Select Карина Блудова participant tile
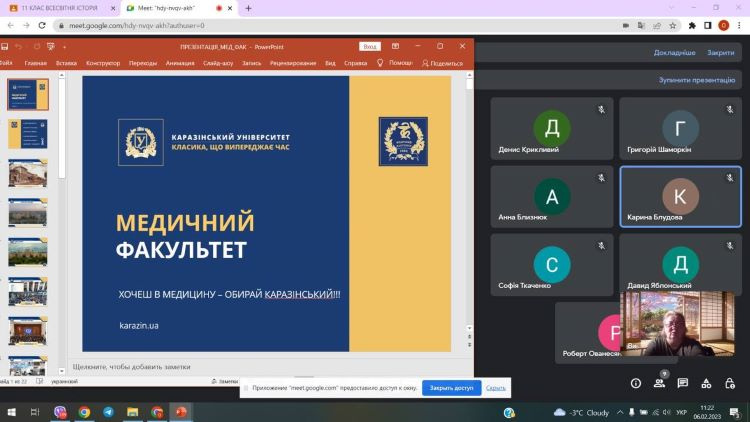Viewport: 750px width, 422px height. 680,197
